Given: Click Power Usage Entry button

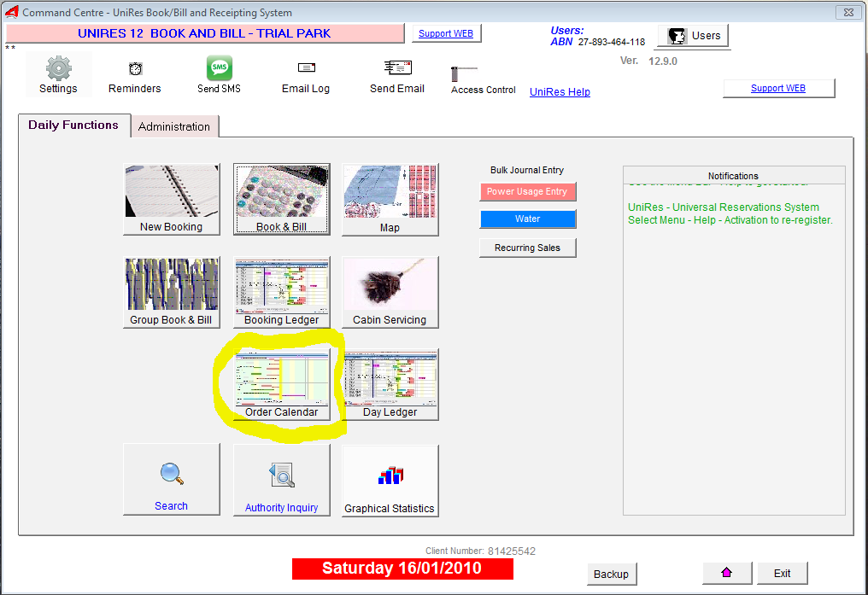Looking at the screenshot, I should 527,191.
